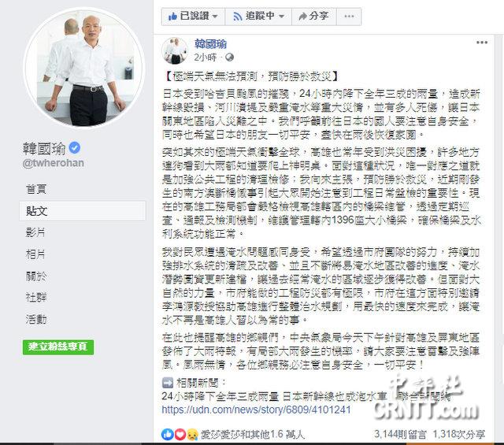This screenshot has width=504, height=445.
Task: Click the post author's small avatar
Action: [x=175, y=50]
